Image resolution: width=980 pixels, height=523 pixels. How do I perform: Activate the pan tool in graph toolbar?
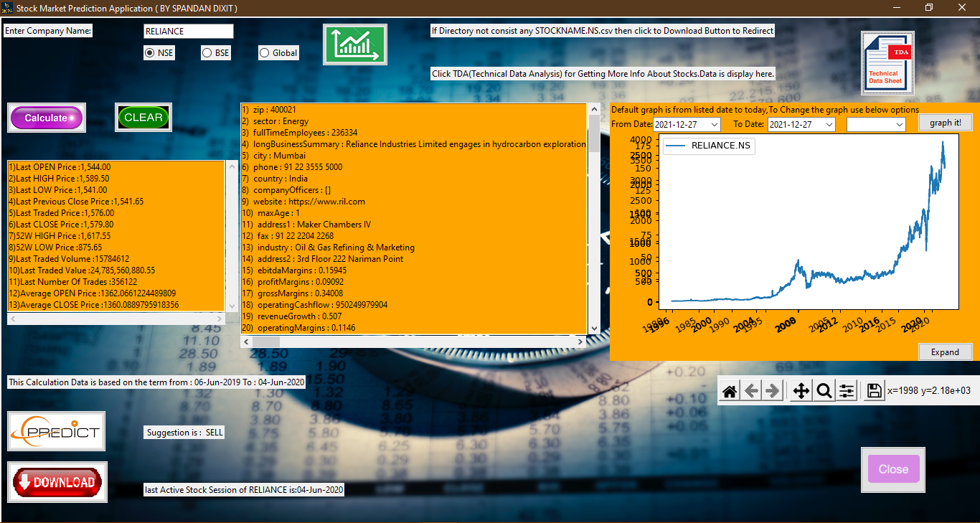(801, 391)
